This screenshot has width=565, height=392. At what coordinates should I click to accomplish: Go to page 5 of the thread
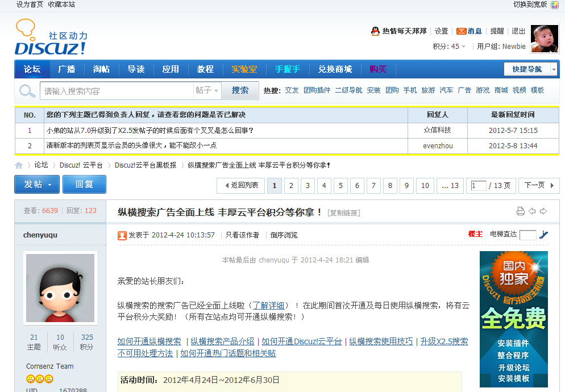pyautogui.click(x=340, y=186)
